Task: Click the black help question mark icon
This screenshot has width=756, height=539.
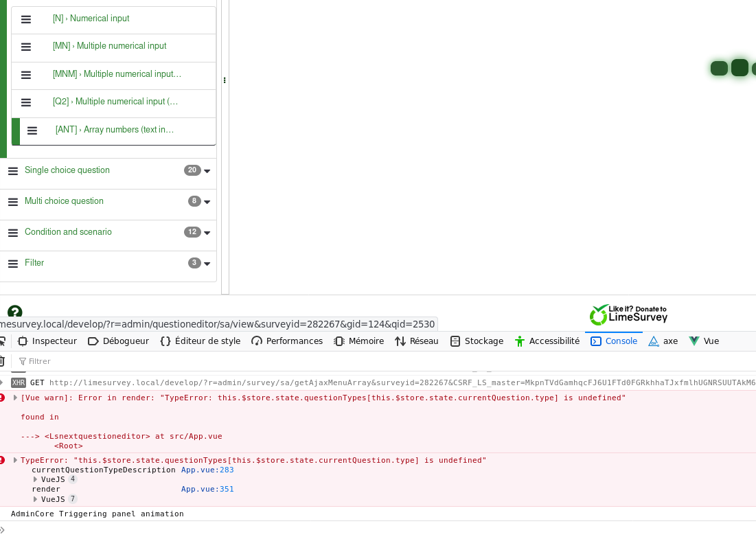Action: [x=14, y=312]
